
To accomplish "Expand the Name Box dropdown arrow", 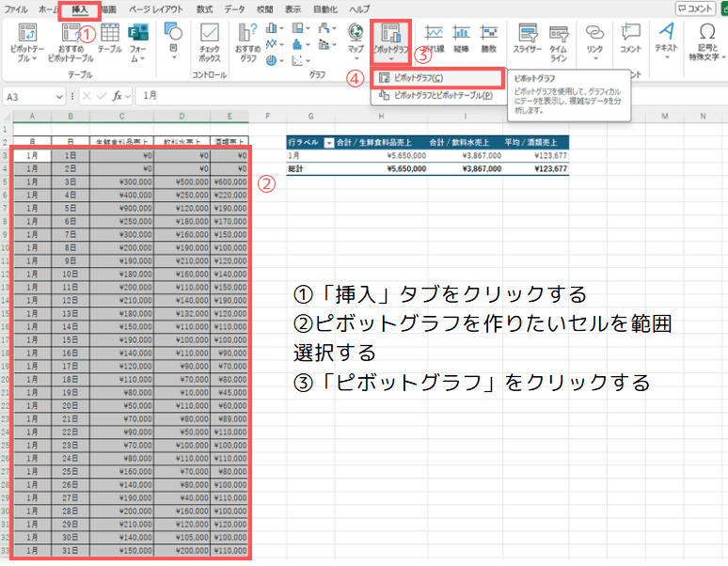I will tap(59, 97).
